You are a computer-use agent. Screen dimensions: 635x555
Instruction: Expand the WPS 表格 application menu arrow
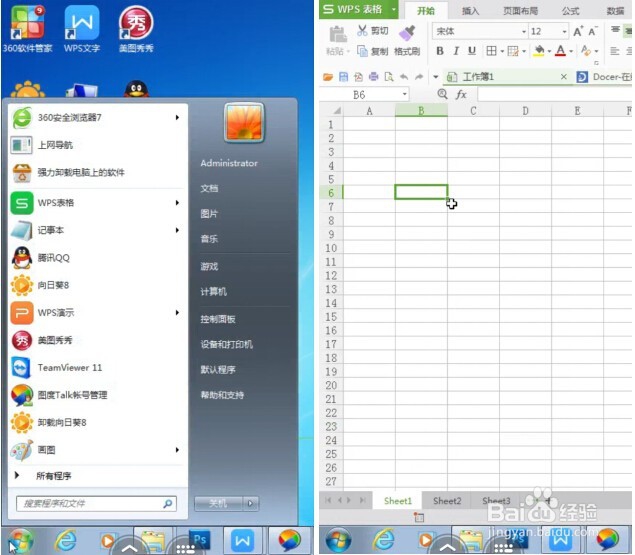[393, 9]
